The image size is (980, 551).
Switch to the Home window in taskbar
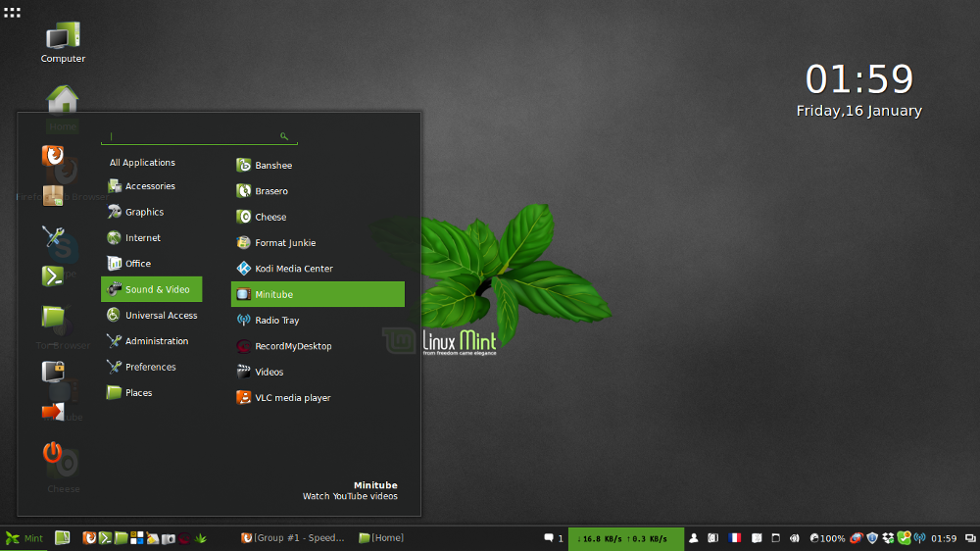coord(381,538)
